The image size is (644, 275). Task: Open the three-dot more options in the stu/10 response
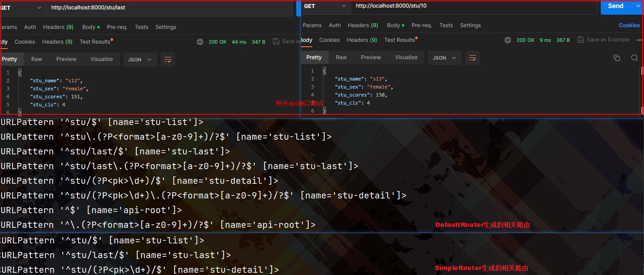[640, 40]
